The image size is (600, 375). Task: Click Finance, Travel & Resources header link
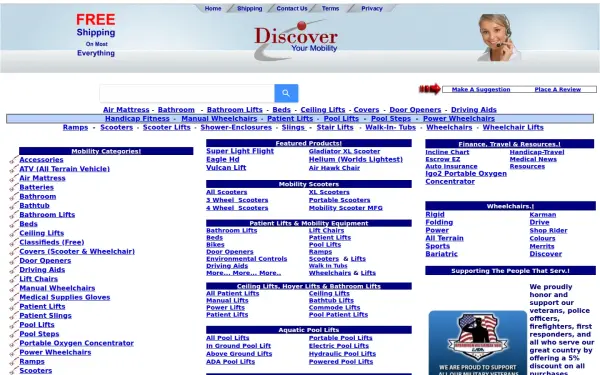509,144
